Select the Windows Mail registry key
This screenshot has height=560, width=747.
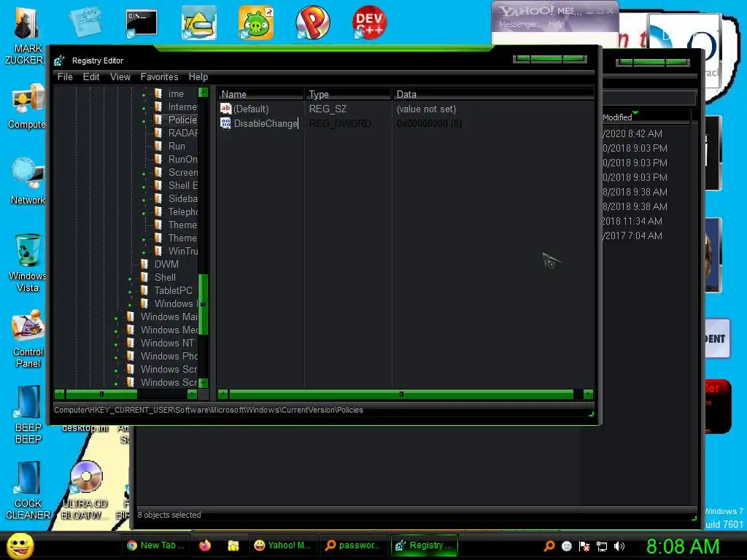(169, 316)
